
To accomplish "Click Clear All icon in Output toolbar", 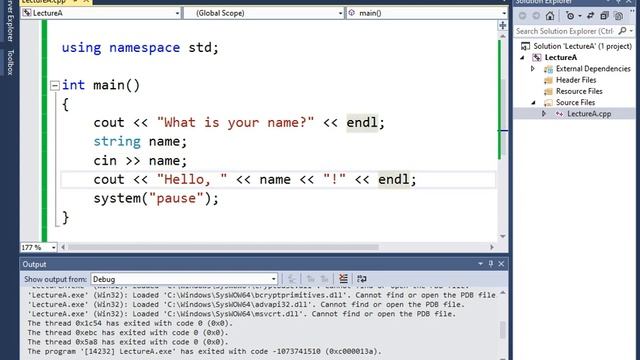I will [343, 279].
